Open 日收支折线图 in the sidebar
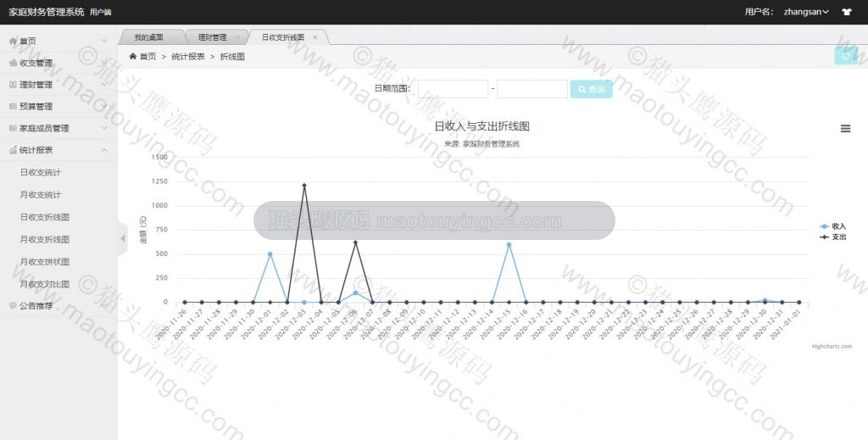The height and width of the screenshot is (440, 868). [45, 217]
